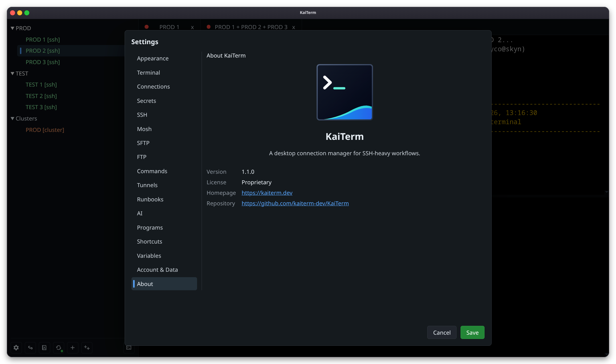Select PROD 1 [ssh] connection
The height and width of the screenshot is (364, 616).
43,40
